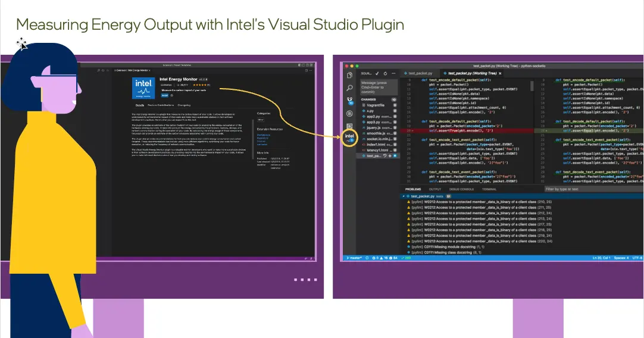Select socket.io.min.js in the changes list
644x338 pixels.
379,139
